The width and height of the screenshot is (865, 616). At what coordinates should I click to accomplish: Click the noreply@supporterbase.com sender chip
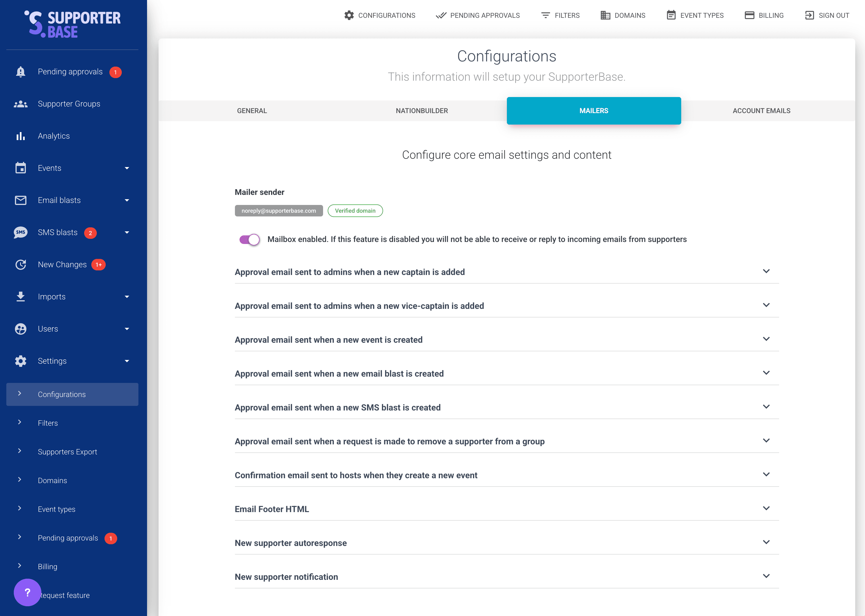[279, 211]
